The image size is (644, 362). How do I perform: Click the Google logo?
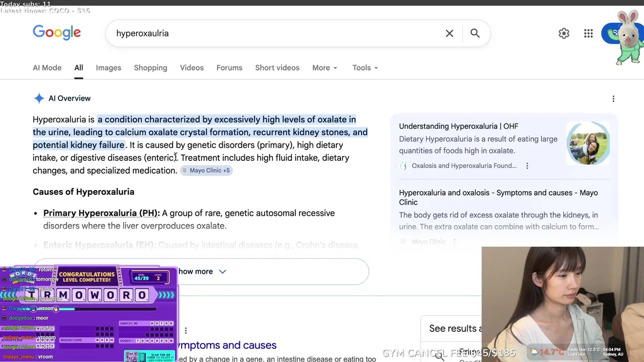pos(57,33)
